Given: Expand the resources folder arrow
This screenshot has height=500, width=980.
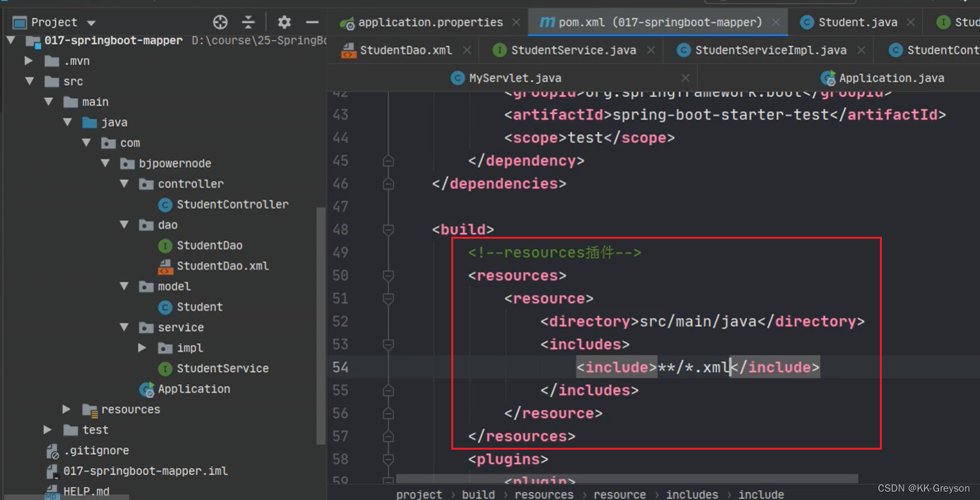Looking at the screenshot, I should click(x=66, y=409).
